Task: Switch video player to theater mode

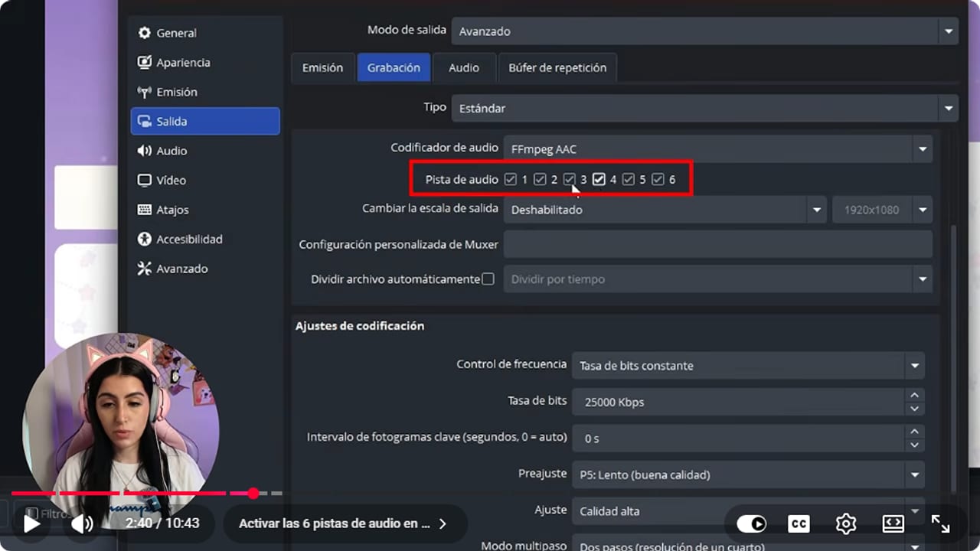Action: point(893,523)
